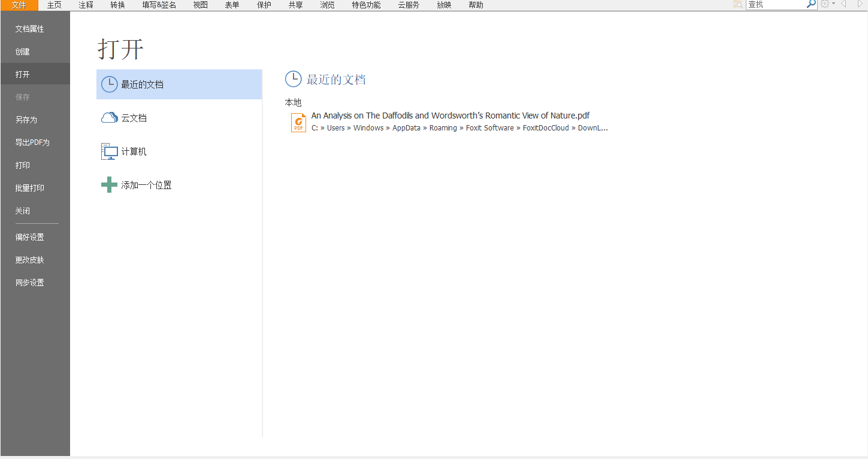Click the cloud icon for 云文档
Image resolution: width=868 pixels, height=459 pixels.
coord(109,118)
